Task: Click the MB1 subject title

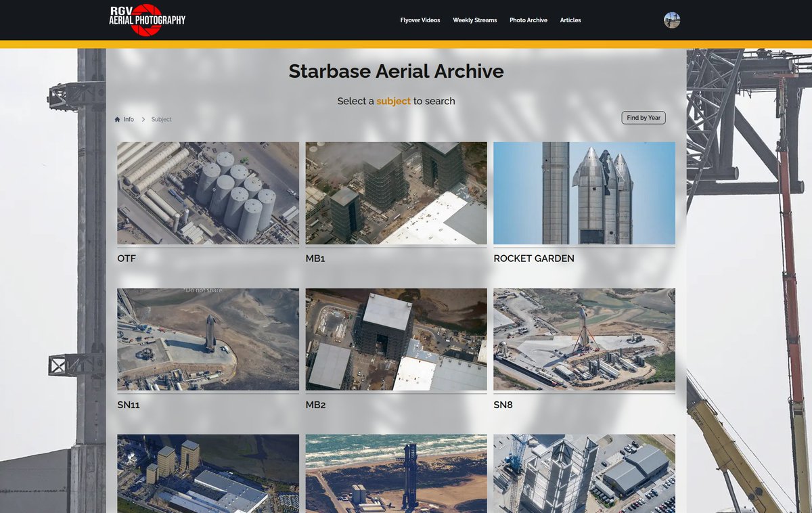Action: tap(315, 259)
